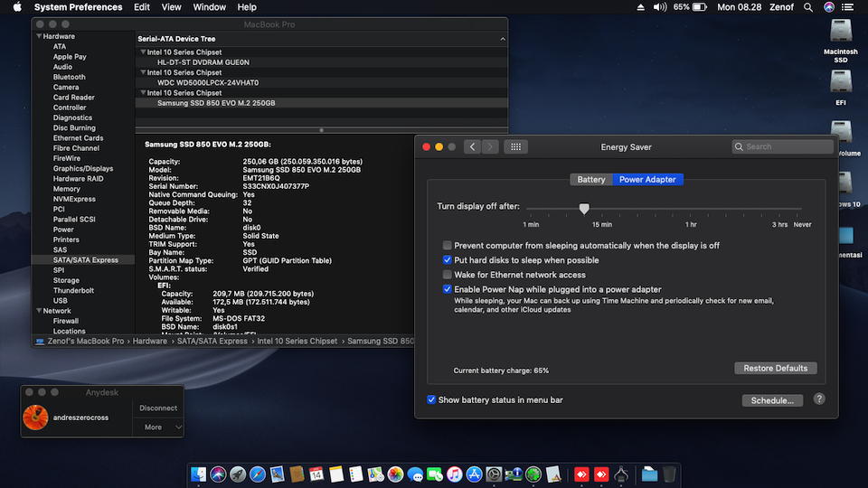This screenshot has width=868, height=488.
Task: Open the Photos app in the dock
Action: [x=395, y=474]
